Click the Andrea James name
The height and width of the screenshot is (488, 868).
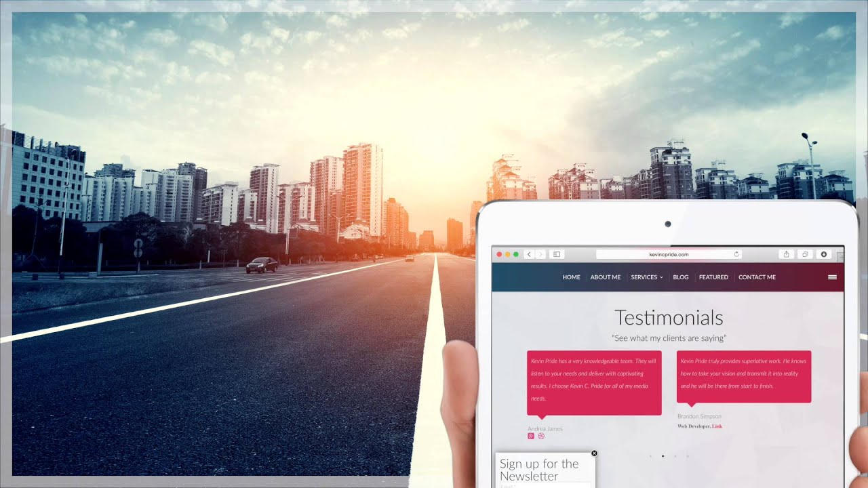(545, 428)
